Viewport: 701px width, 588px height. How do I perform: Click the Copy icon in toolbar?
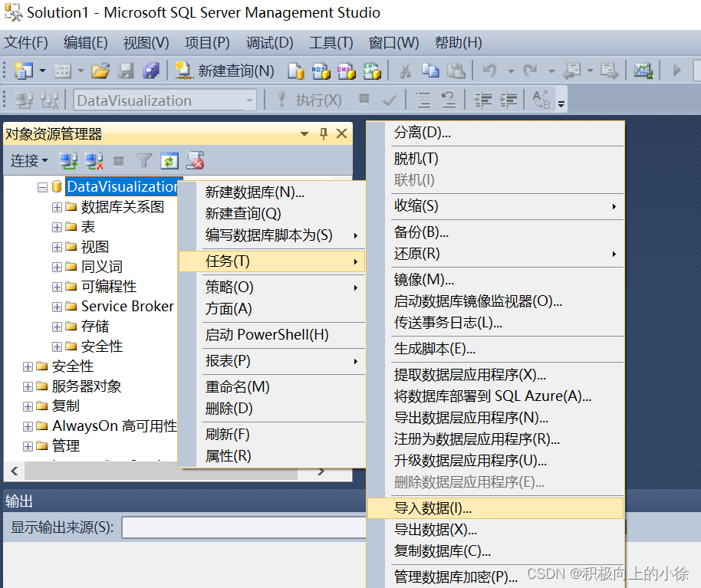click(x=430, y=71)
